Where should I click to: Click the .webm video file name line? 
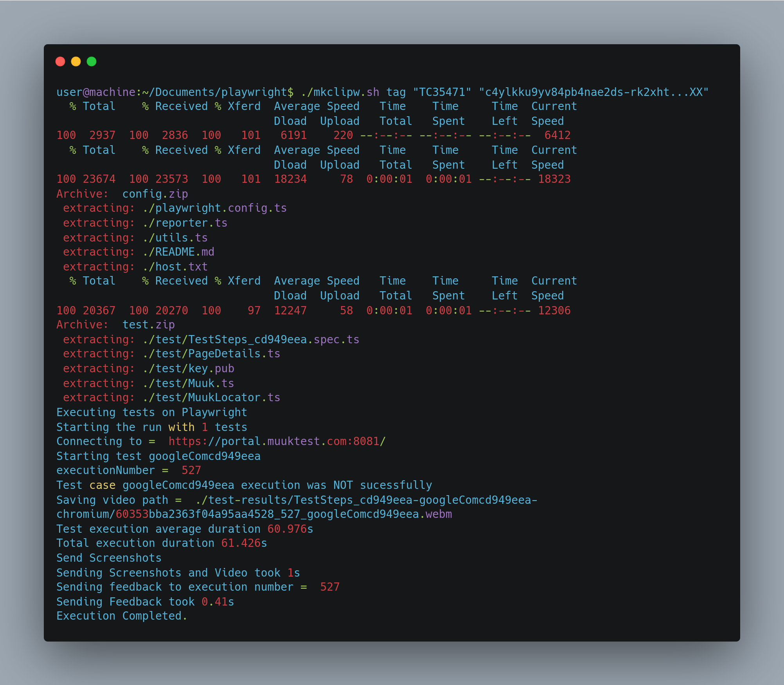click(x=254, y=514)
